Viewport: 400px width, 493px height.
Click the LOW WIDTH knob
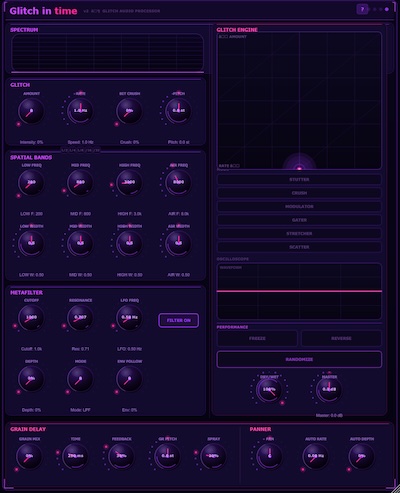tap(31, 243)
